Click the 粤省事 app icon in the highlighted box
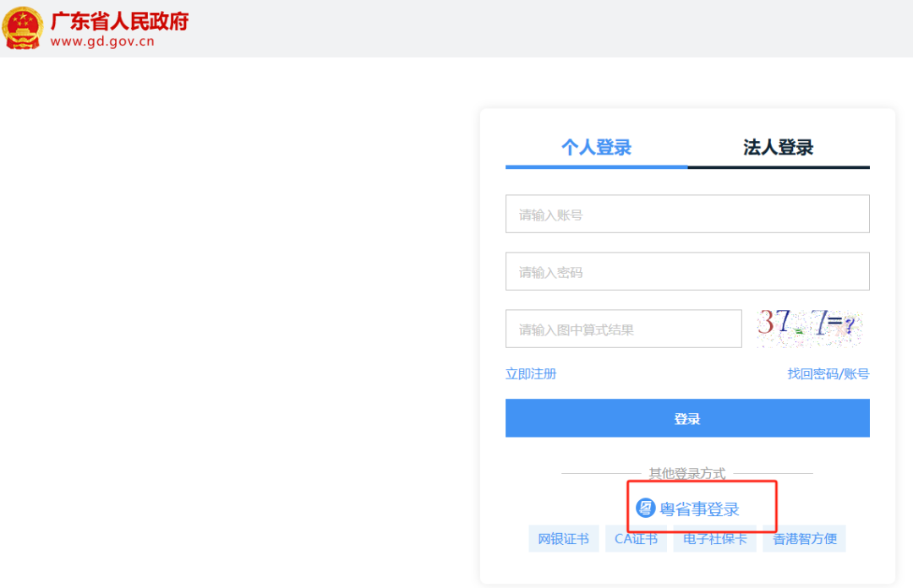913x588 pixels. (643, 508)
